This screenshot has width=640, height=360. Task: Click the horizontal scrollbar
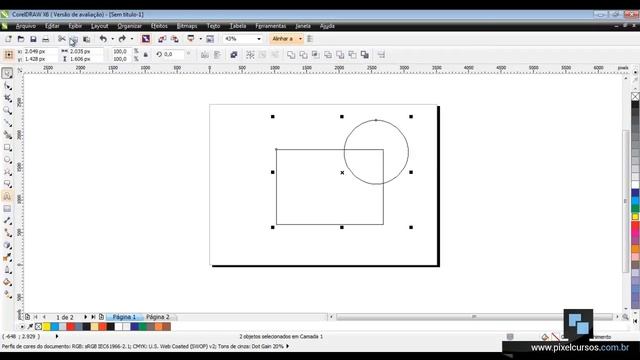[474, 317]
